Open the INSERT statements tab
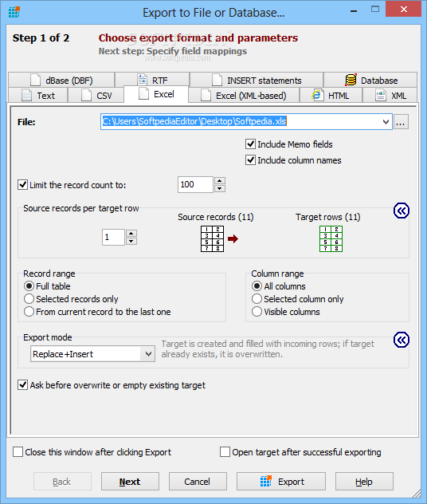This screenshot has width=427, height=504. pos(257,80)
